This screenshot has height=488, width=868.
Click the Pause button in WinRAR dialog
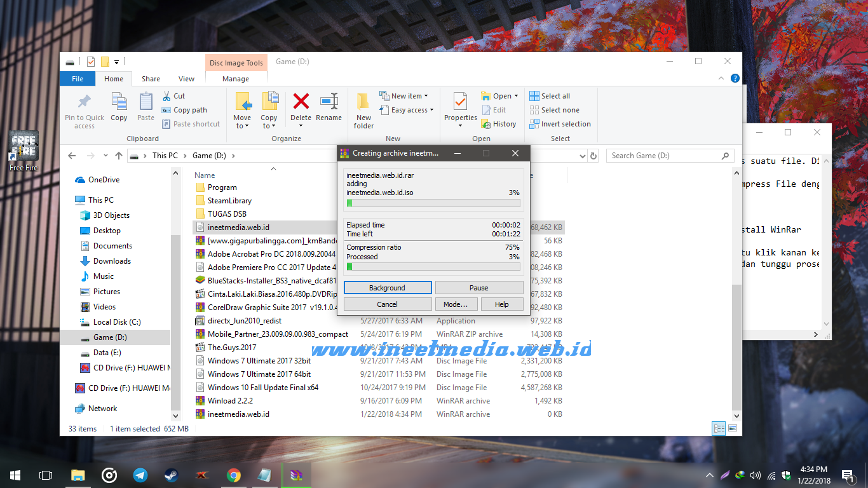coord(479,288)
